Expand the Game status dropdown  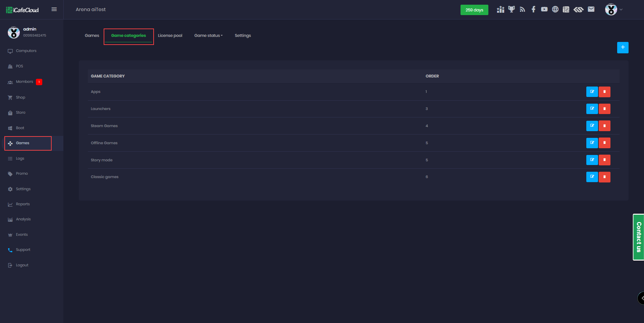click(208, 36)
